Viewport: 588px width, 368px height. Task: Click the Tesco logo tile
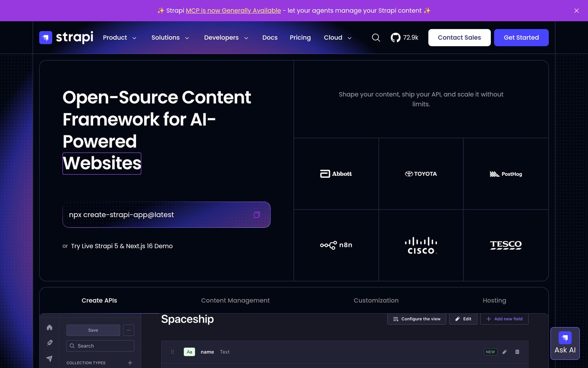[506, 245]
